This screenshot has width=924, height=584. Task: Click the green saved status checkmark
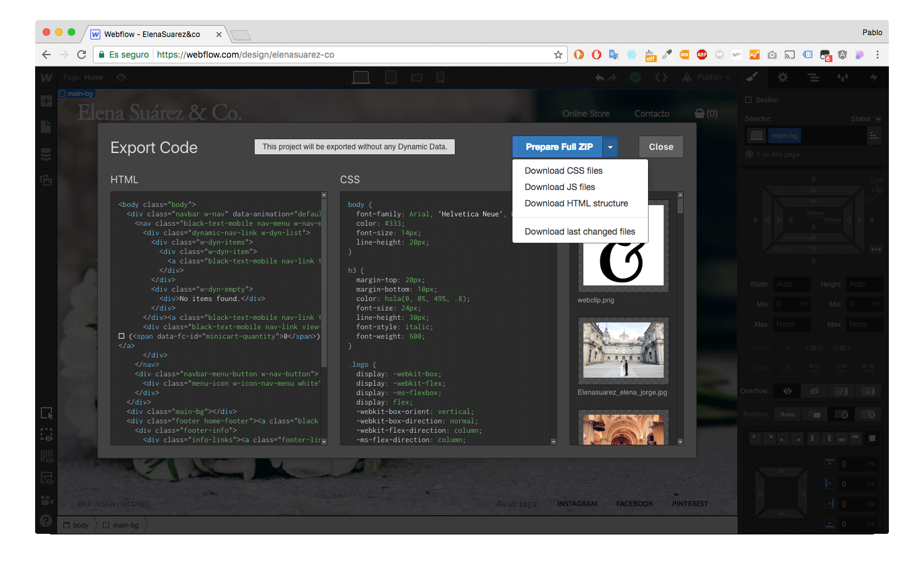pos(635,77)
